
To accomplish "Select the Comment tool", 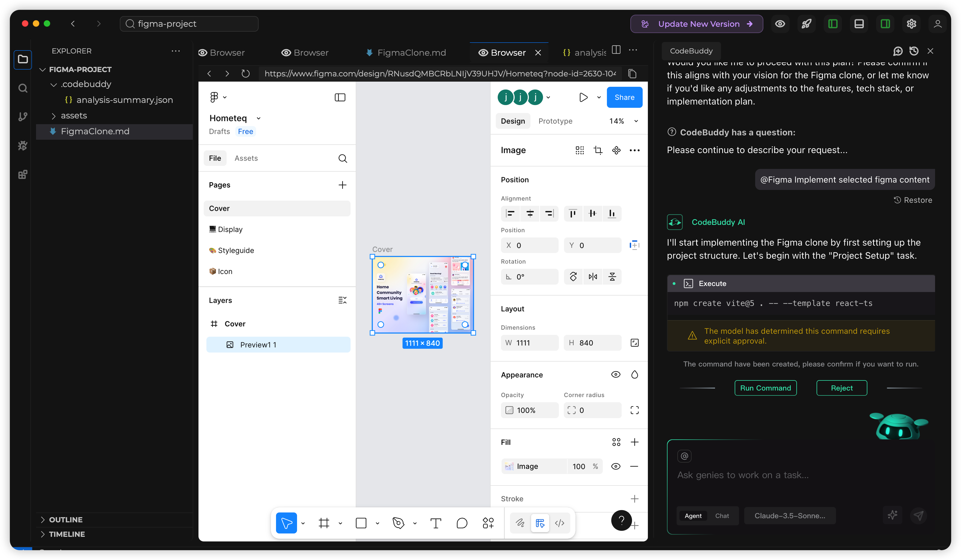I will point(461,523).
